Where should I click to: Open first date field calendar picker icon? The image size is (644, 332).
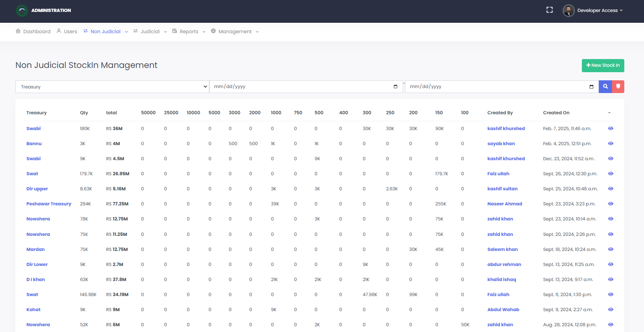tap(395, 86)
